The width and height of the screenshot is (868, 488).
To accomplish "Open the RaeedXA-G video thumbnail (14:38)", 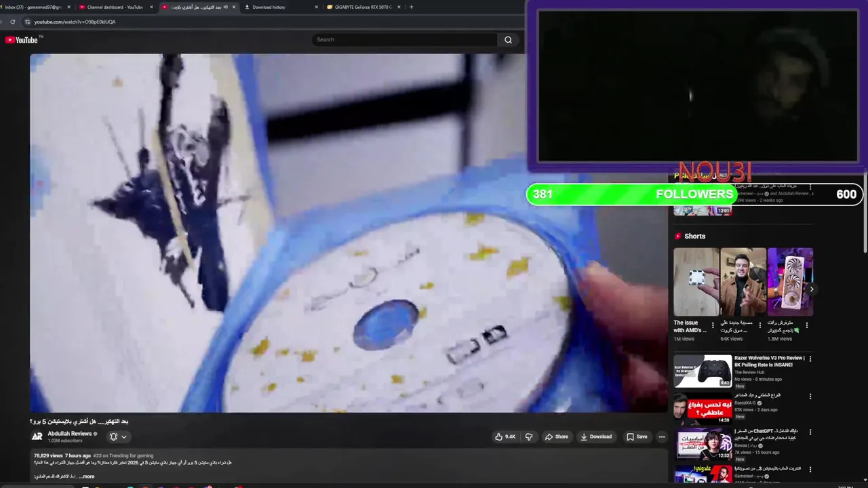I will pyautogui.click(x=703, y=408).
